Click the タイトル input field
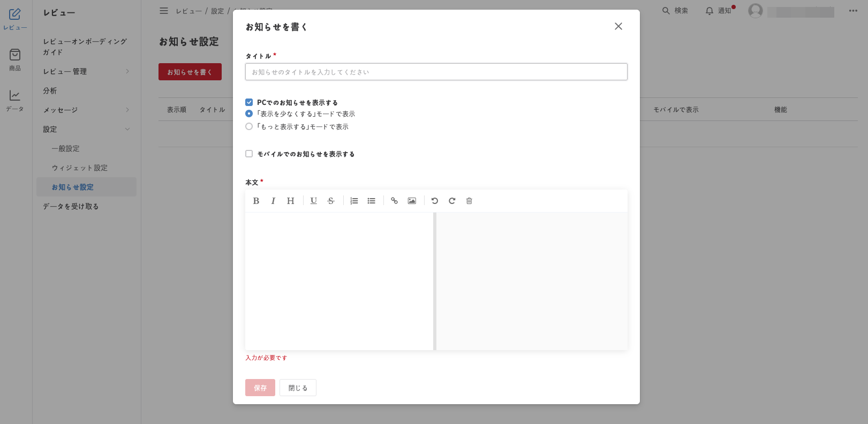 [436, 72]
